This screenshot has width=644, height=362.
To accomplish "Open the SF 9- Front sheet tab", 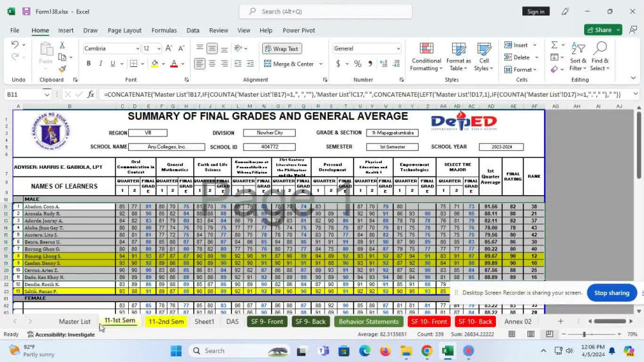I will (267, 321).
